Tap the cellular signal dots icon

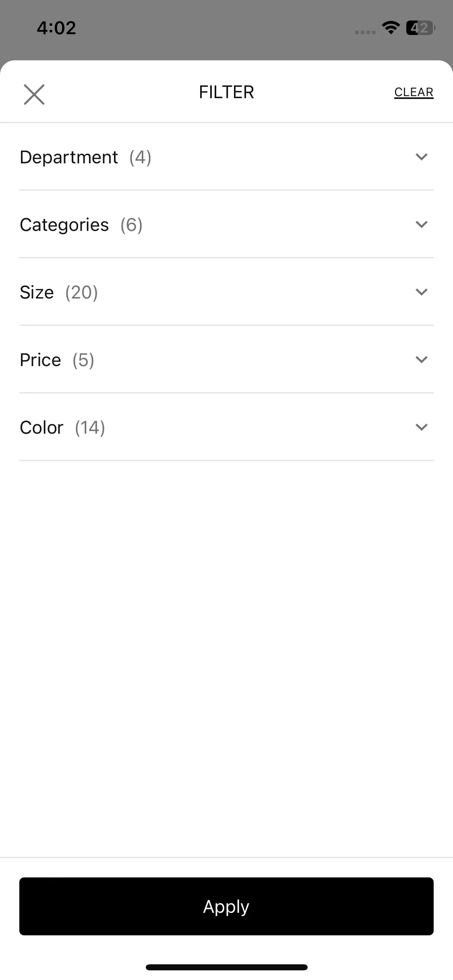[x=365, y=32]
